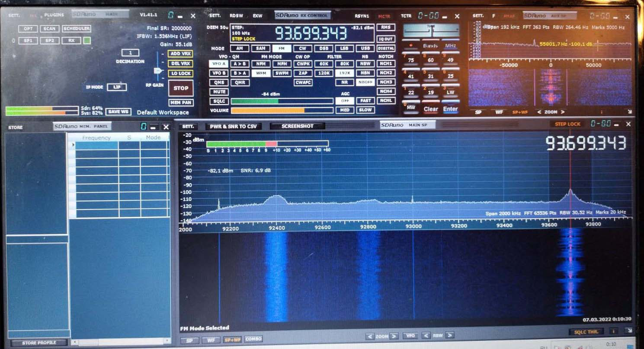Click ADD VRX button
This screenshot has width=644, height=349.
coord(181,54)
